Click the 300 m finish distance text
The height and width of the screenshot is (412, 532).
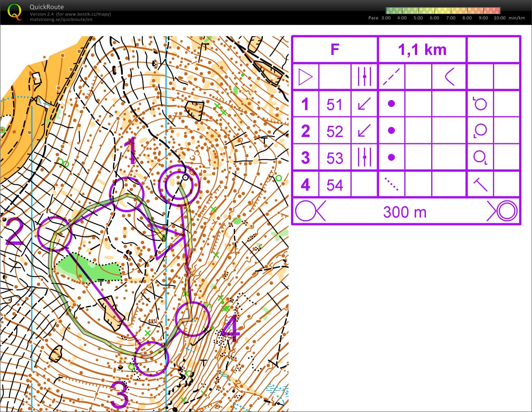click(405, 212)
